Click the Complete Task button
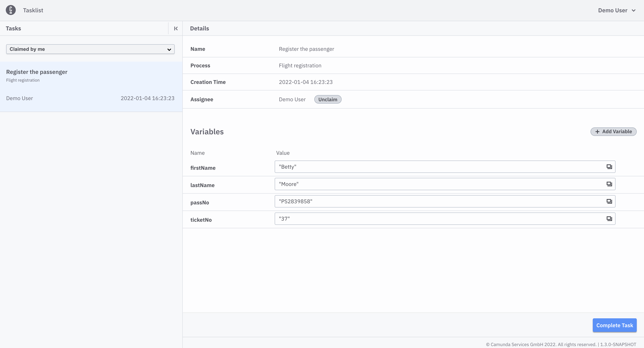 pos(615,325)
